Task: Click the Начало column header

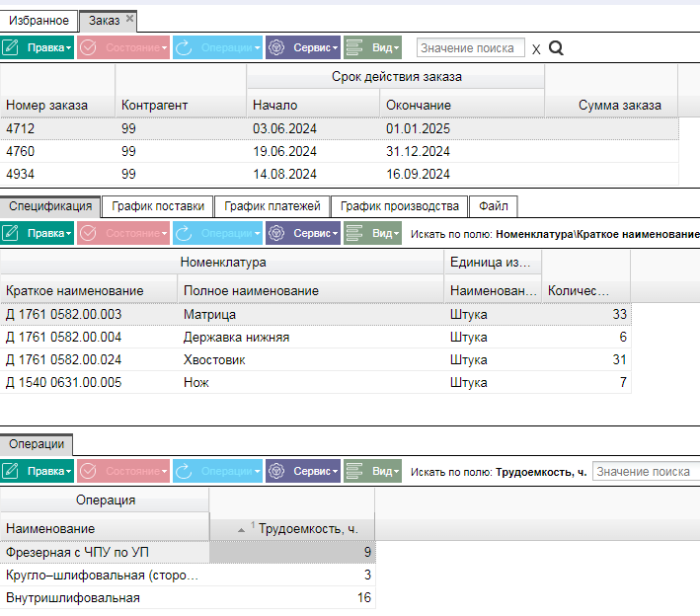Action: click(x=313, y=104)
